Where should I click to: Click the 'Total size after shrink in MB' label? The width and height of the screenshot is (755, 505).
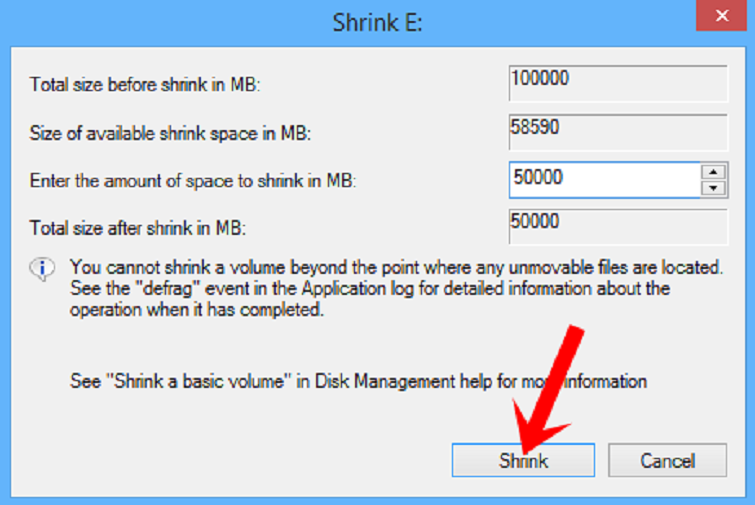click(139, 227)
